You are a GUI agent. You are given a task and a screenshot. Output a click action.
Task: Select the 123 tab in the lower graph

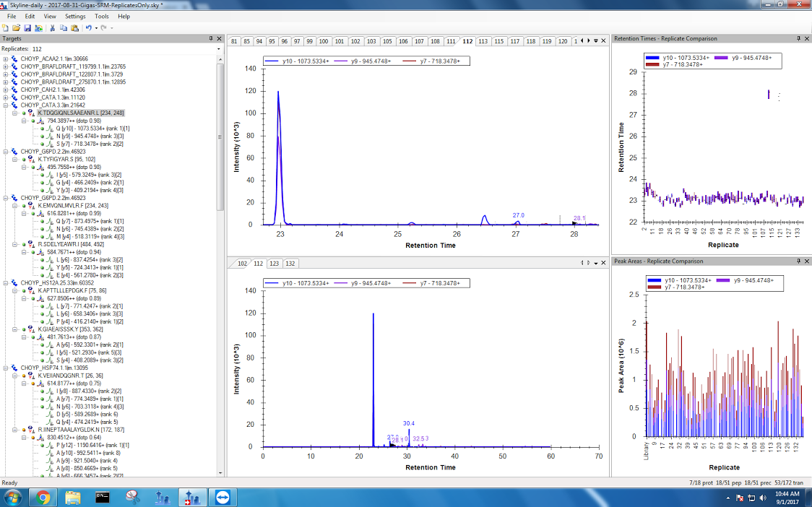275,264
